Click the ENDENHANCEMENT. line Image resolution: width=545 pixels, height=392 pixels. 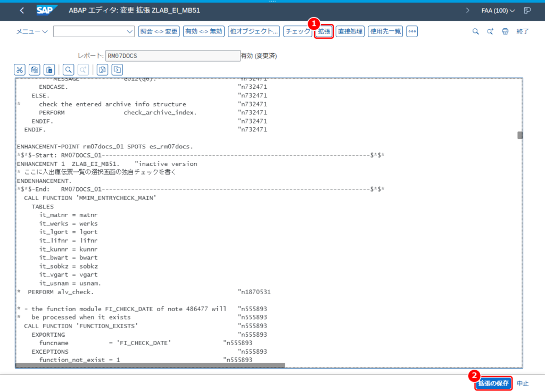(x=44, y=181)
